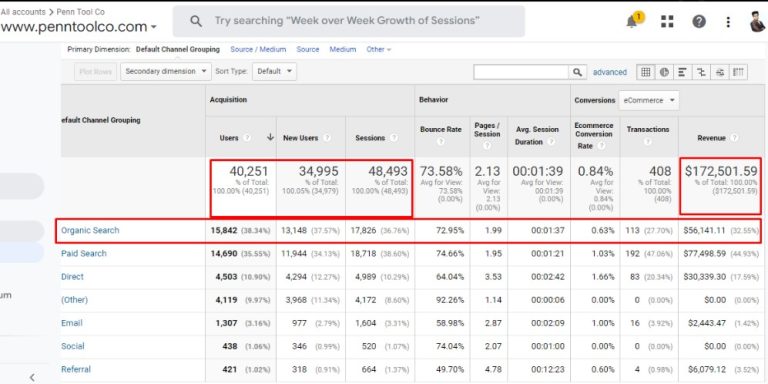The height and width of the screenshot is (384, 768).
Task: Expand the Other primary dimension menu
Action: (379, 49)
